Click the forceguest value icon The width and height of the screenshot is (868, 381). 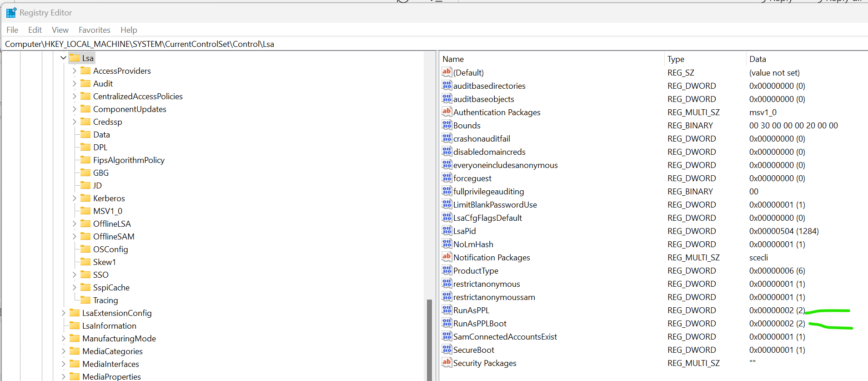coord(447,178)
